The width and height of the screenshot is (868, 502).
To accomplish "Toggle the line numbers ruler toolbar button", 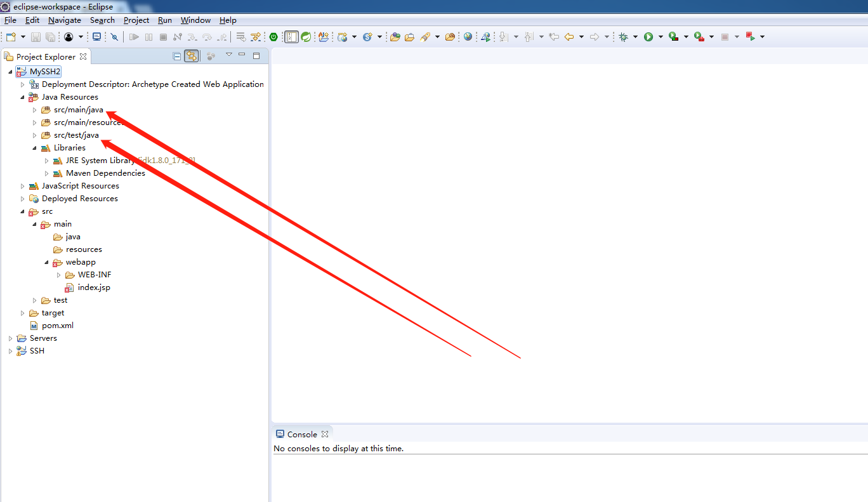I will click(291, 37).
